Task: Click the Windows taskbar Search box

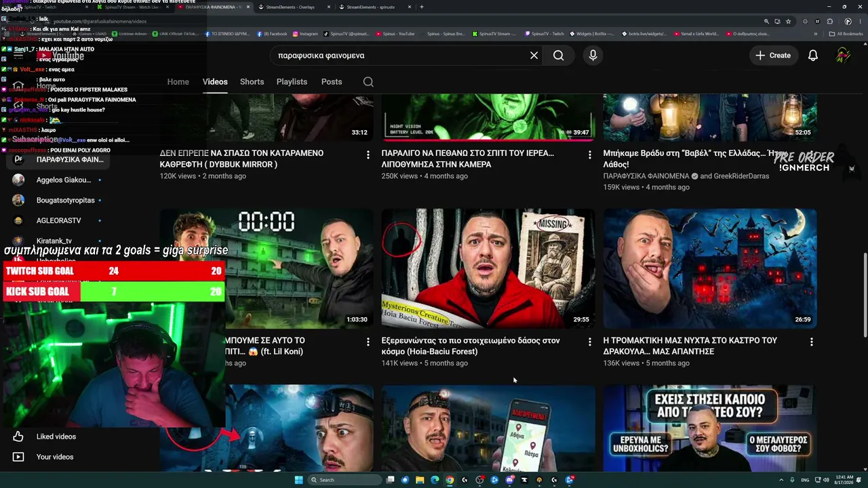Action: pyautogui.click(x=344, y=480)
